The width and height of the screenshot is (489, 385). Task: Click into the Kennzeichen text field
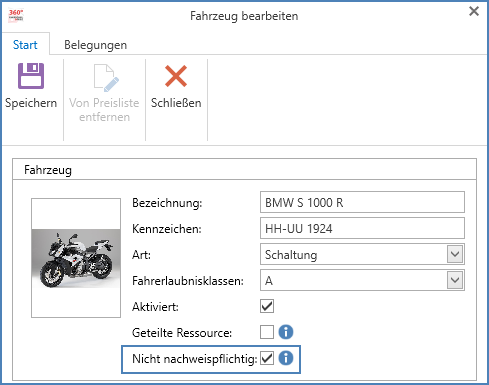(362, 228)
